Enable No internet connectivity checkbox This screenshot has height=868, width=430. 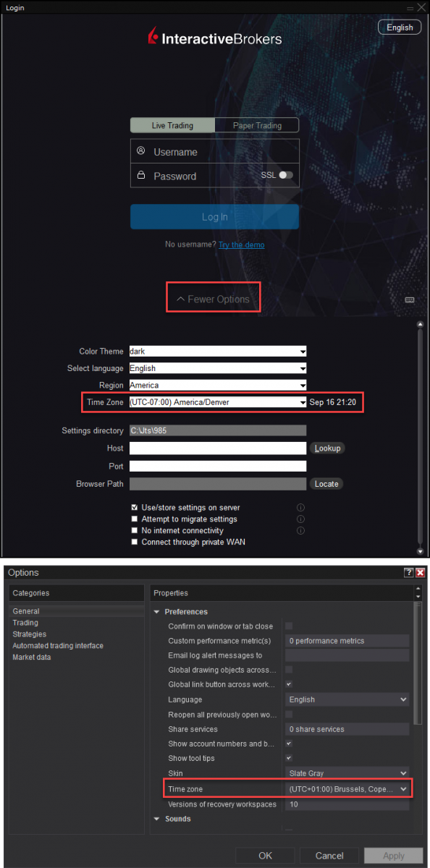point(135,531)
